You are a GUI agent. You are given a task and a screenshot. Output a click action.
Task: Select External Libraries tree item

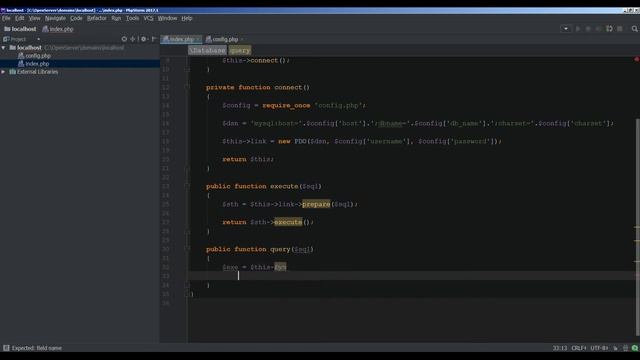pos(33,72)
